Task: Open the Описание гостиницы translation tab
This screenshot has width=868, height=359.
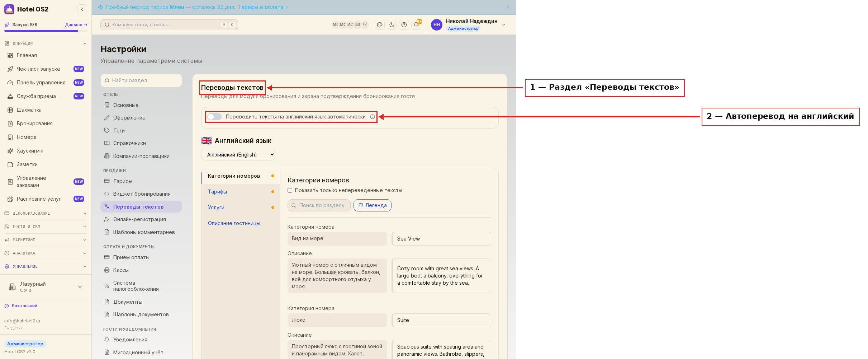Action: pos(241,223)
